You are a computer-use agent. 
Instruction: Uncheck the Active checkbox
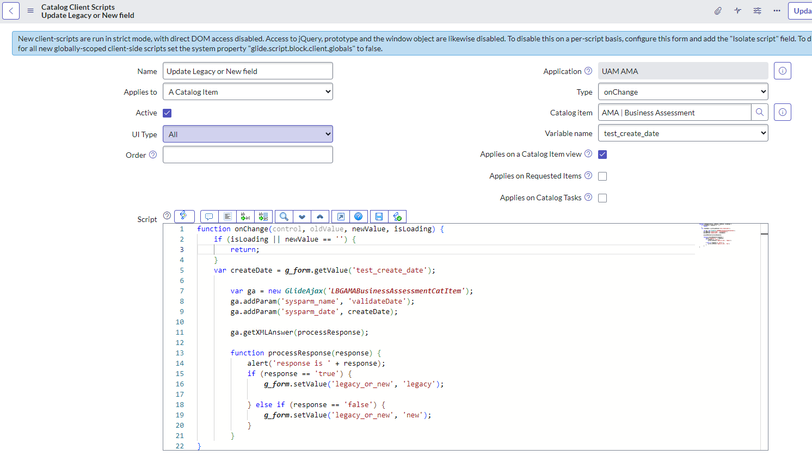(x=167, y=113)
